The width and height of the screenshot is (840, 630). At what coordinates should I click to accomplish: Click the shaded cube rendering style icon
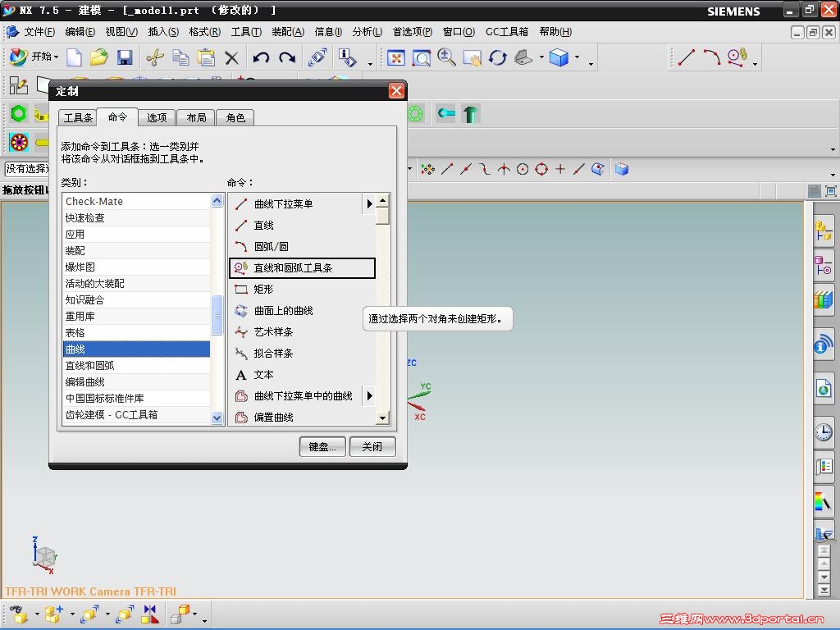point(559,57)
